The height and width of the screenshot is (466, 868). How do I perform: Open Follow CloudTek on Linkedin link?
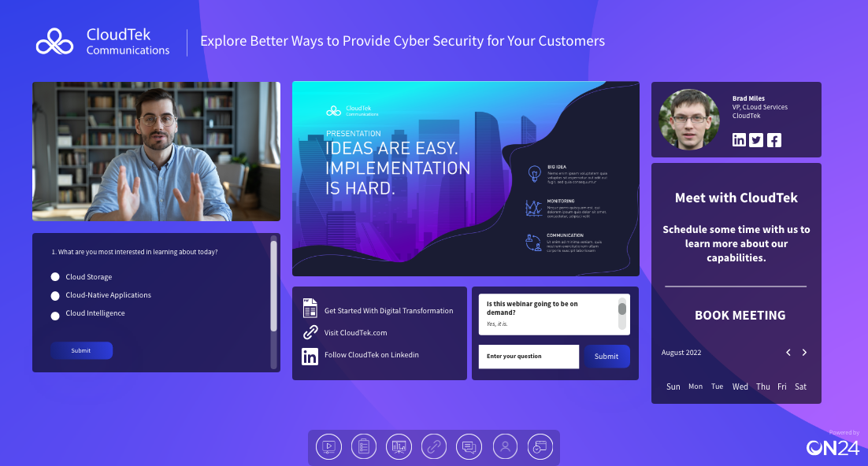[x=372, y=355]
